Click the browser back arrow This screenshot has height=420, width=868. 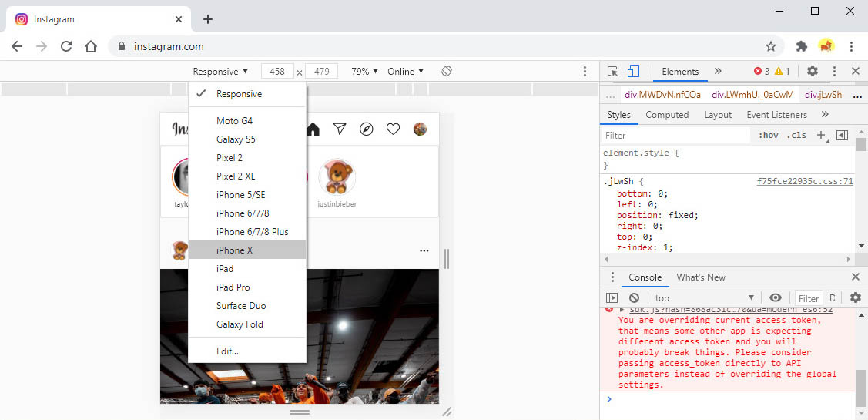click(17, 46)
